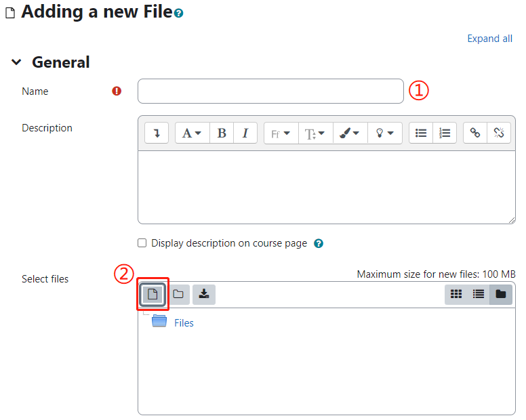
Task: Show more editor buttons with toolbar toggle
Action: 157,133
